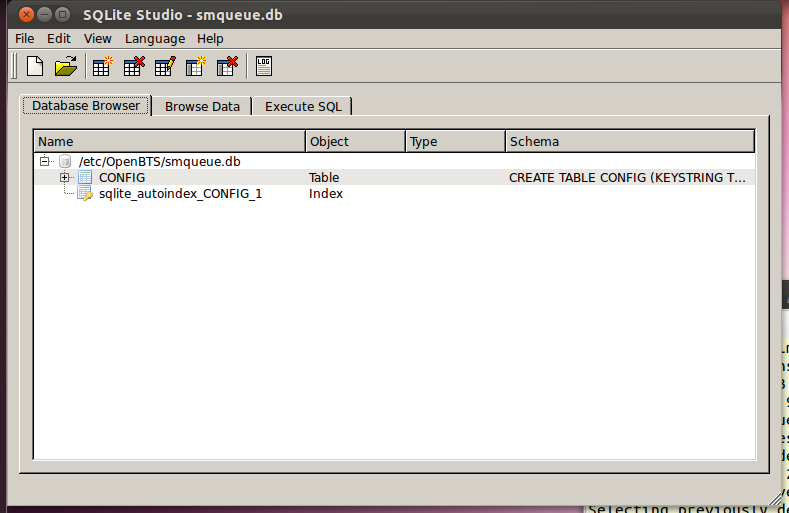
Task: Switch to the Browse Data tab
Action: [x=202, y=106]
